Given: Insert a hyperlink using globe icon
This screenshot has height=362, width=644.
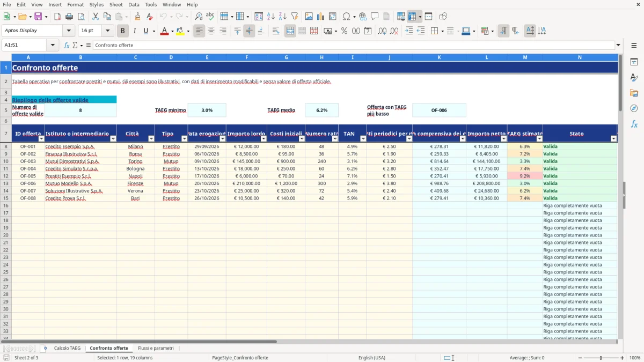Looking at the screenshot, I should pyautogui.click(x=363, y=17).
